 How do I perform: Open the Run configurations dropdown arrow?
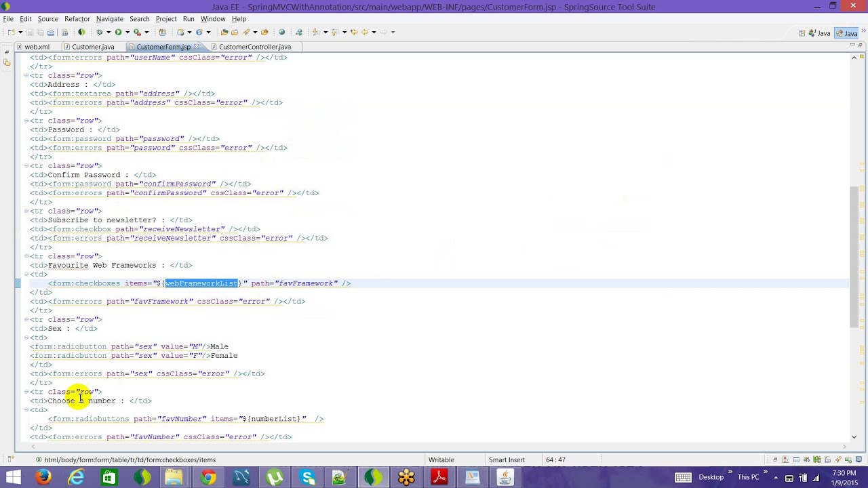(x=127, y=32)
